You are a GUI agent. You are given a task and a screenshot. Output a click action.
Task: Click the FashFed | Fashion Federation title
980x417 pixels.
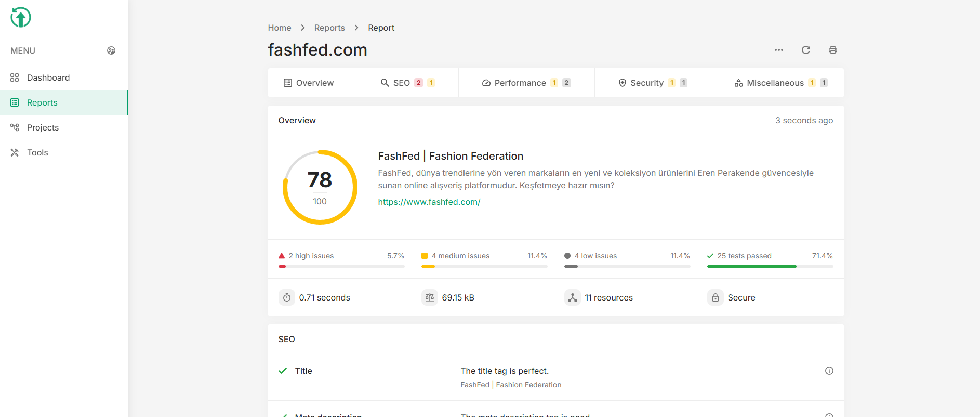pos(451,156)
